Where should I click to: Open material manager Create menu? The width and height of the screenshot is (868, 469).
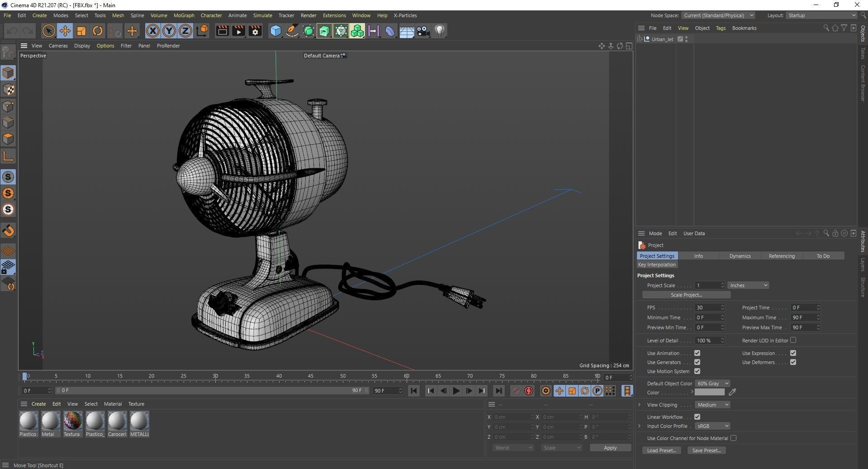[x=38, y=404]
